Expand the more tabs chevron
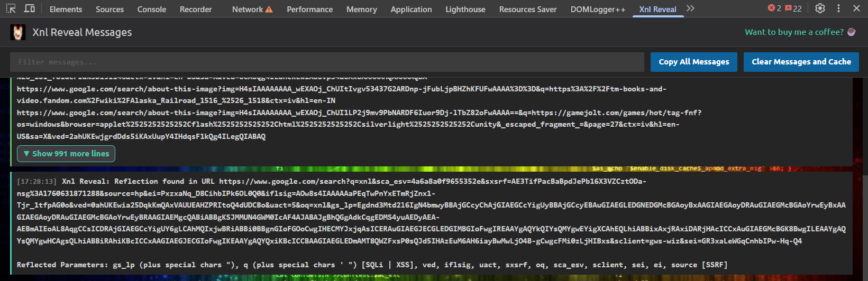This screenshot has height=281, width=868. (690, 8)
